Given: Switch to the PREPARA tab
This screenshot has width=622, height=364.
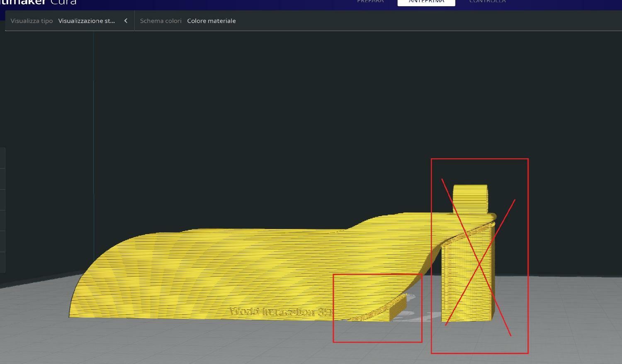Looking at the screenshot, I should pyautogui.click(x=370, y=2).
